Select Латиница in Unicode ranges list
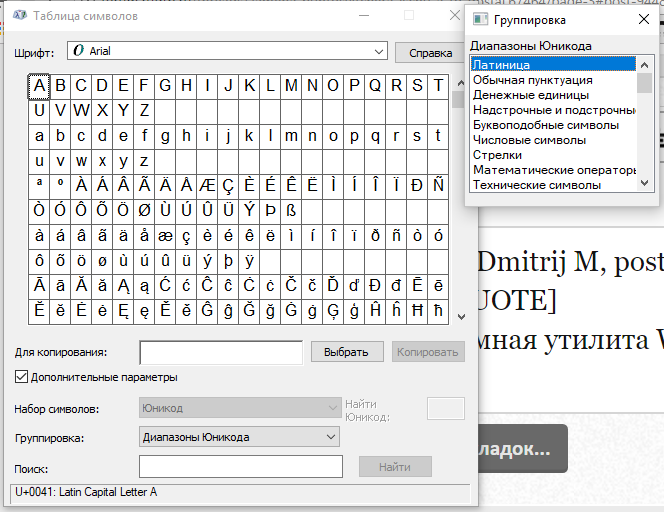Screen dimensions: 664x512 [x=553, y=64]
